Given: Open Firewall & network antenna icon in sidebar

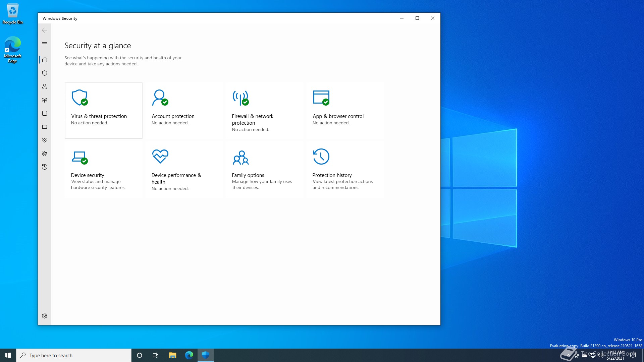Looking at the screenshot, I should pyautogui.click(x=45, y=100).
